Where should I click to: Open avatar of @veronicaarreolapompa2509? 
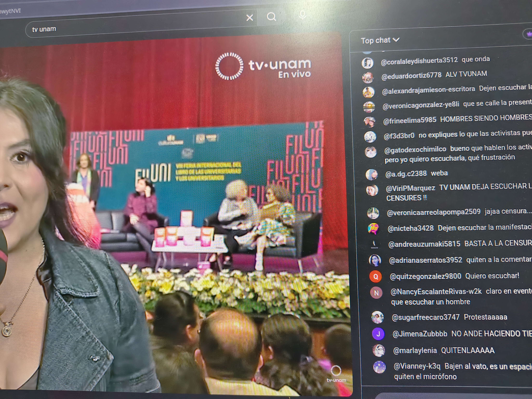[x=373, y=213]
